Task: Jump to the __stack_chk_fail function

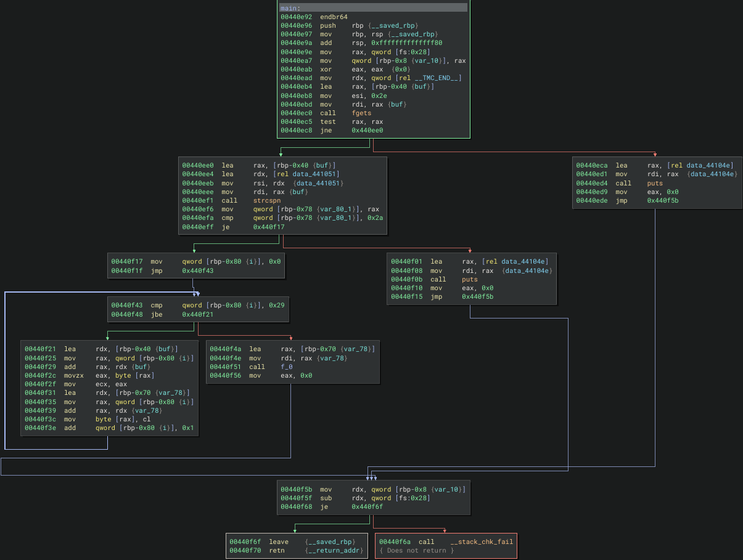Action: [481, 542]
